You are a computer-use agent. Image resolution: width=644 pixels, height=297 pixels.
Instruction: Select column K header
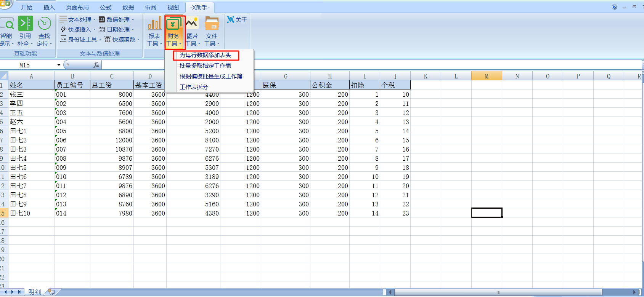coord(426,76)
